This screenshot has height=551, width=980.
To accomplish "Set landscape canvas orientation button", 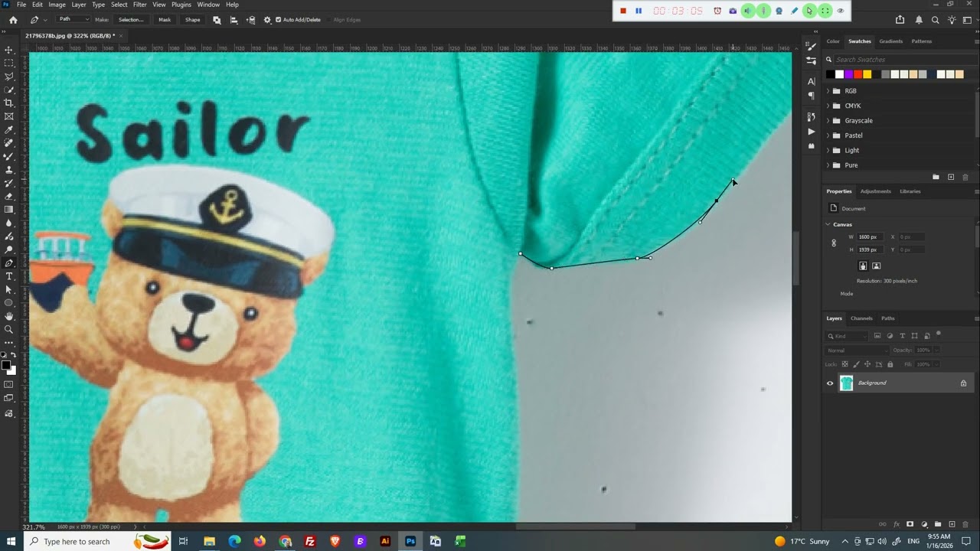I will [x=877, y=266].
